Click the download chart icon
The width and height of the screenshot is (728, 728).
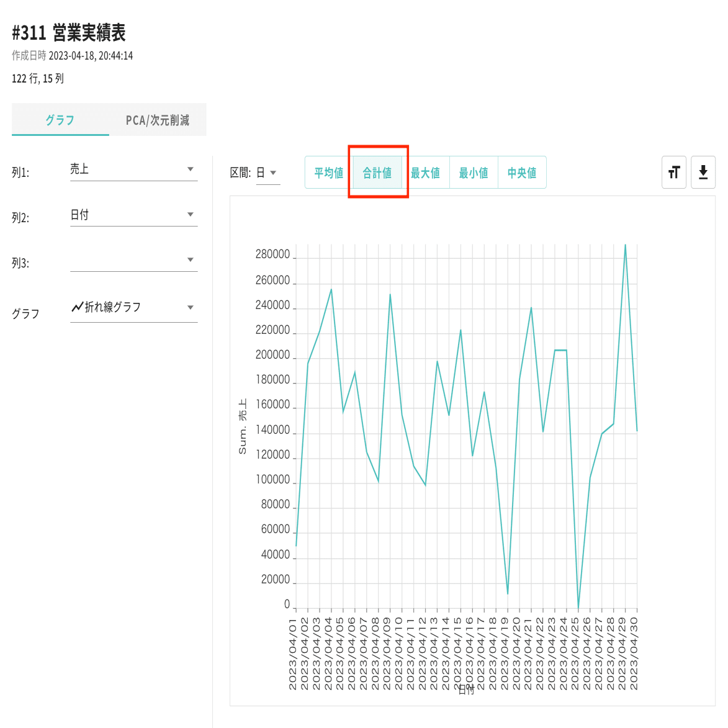703,173
